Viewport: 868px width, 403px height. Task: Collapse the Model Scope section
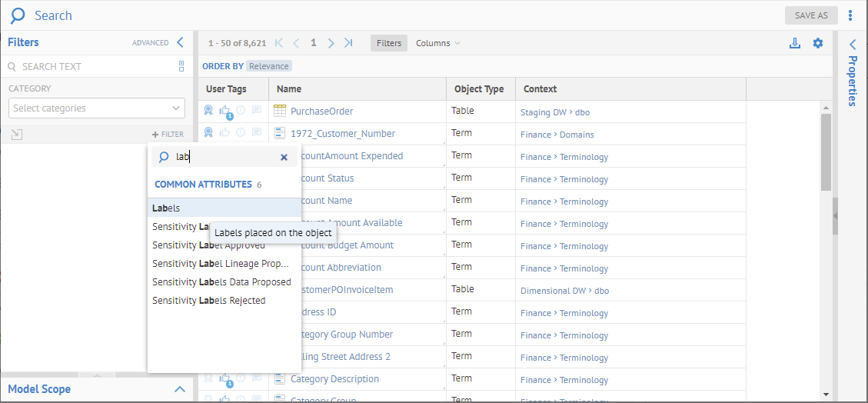pyautogui.click(x=180, y=389)
